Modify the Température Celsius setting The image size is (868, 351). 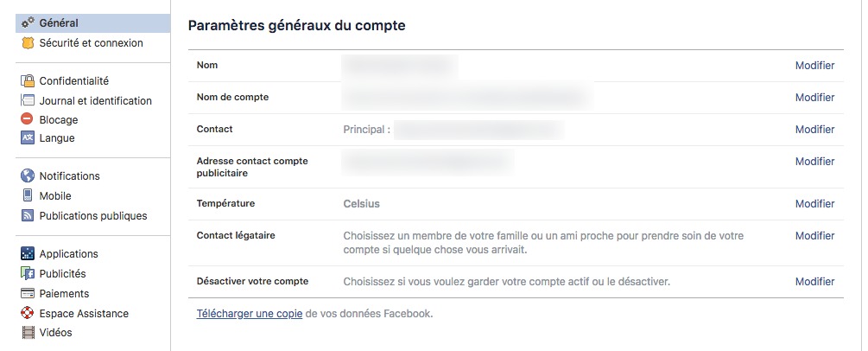pos(814,204)
